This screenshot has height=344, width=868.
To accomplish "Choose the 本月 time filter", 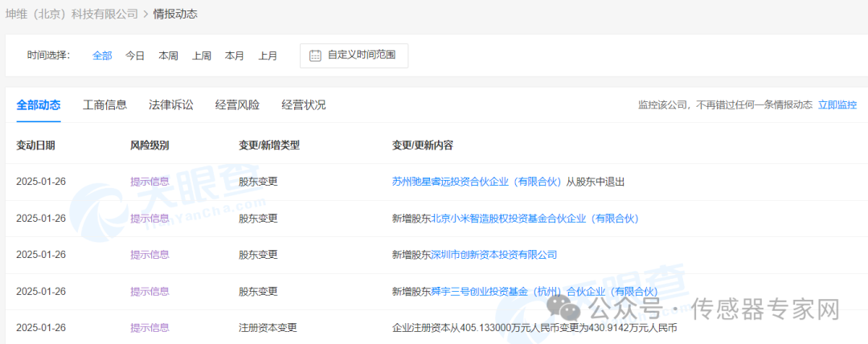I will [235, 55].
